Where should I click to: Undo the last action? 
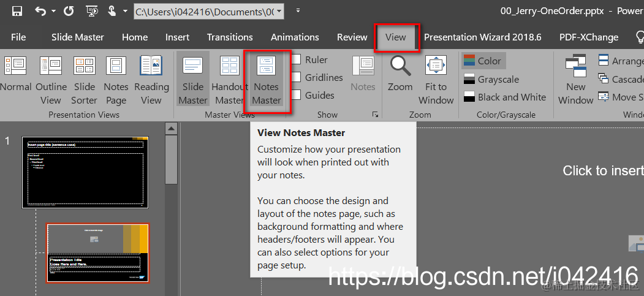[x=40, y=11]
